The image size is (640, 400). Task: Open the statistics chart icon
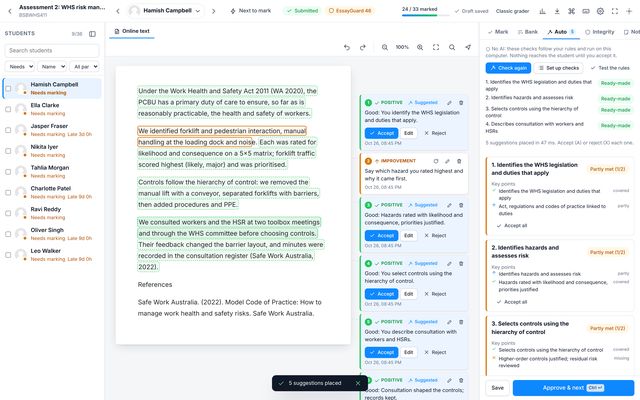point(542,11)
